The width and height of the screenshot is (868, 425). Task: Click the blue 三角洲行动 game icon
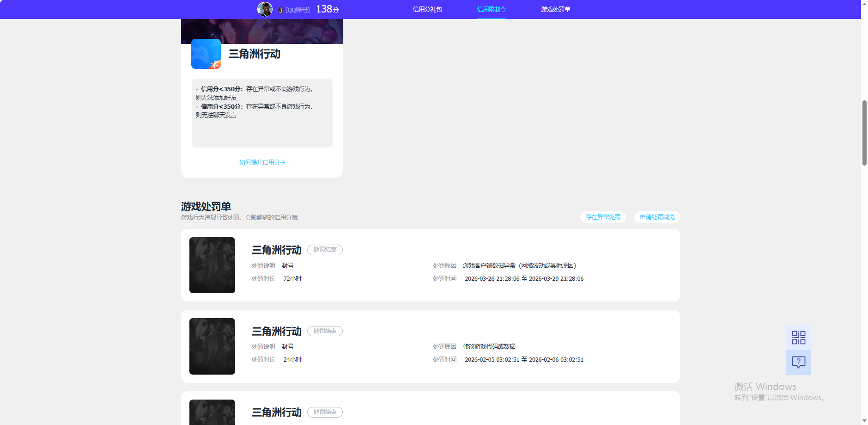coord(206,54)
